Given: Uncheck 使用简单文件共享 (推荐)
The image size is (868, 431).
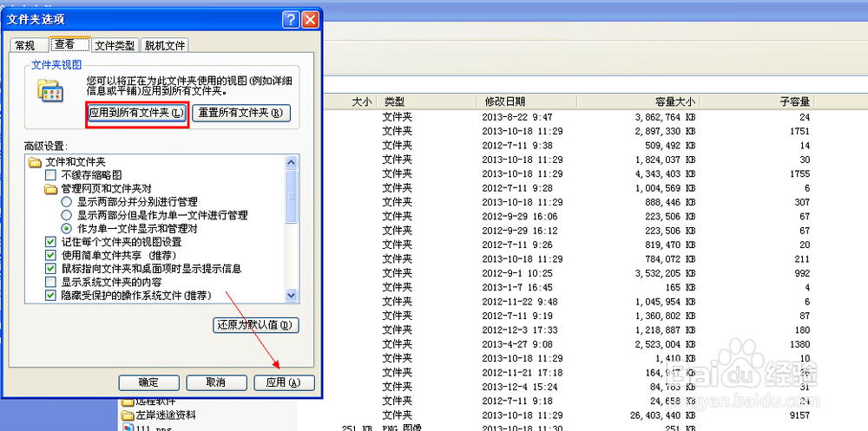Looking at the screenshot, I should tap(51, 255).
